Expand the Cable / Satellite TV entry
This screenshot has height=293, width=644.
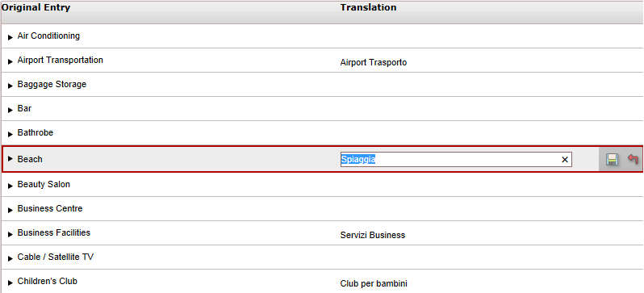click(10, 258)
